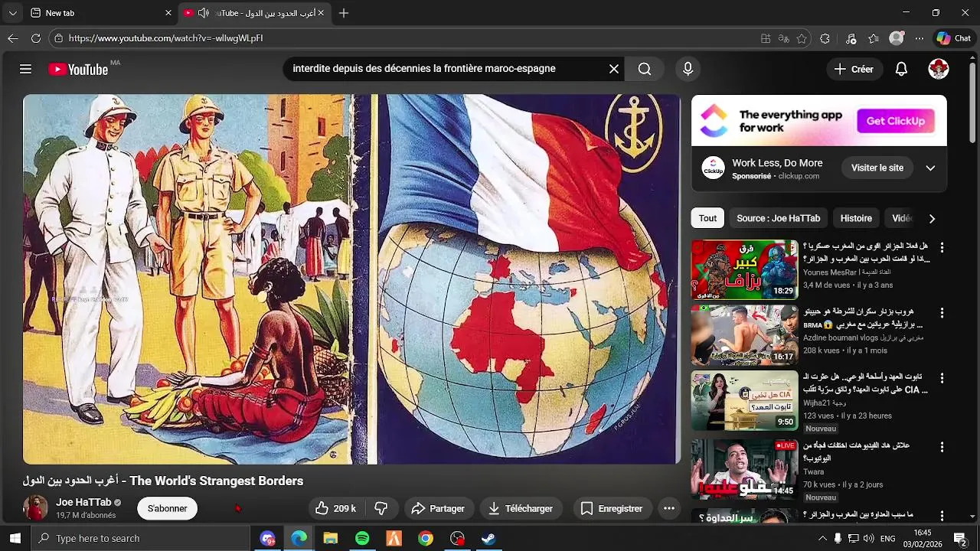Open the Joe HaTTab channel name link
This screenshot has height=551, width=980.
[x=83, y=502]
